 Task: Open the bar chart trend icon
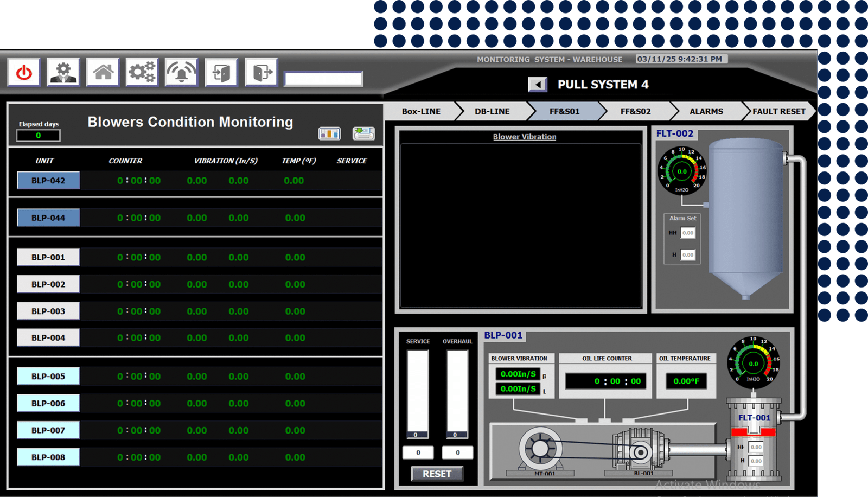[x=329, y=133]
